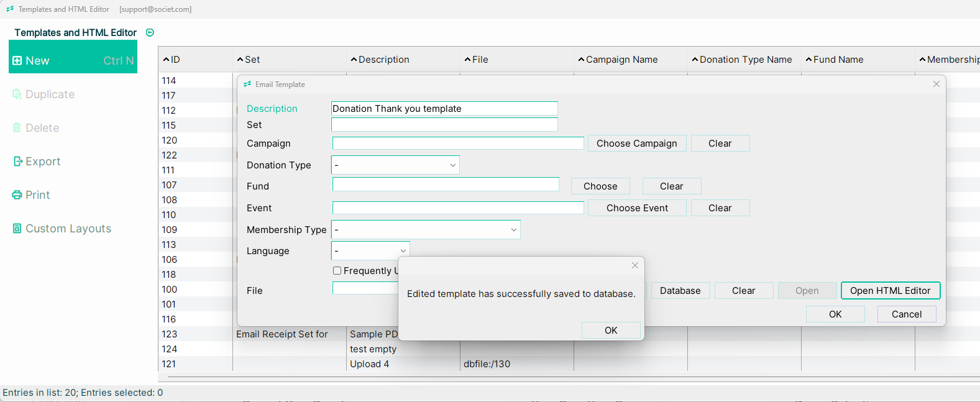
Task: Clear the File field
Action: click(x=744, y=291)
